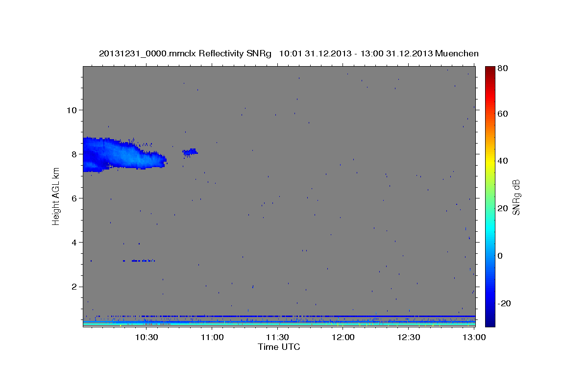Click the colorbar value 60
The height and width of the screenshot is (392, 588).
pos(502,114)
